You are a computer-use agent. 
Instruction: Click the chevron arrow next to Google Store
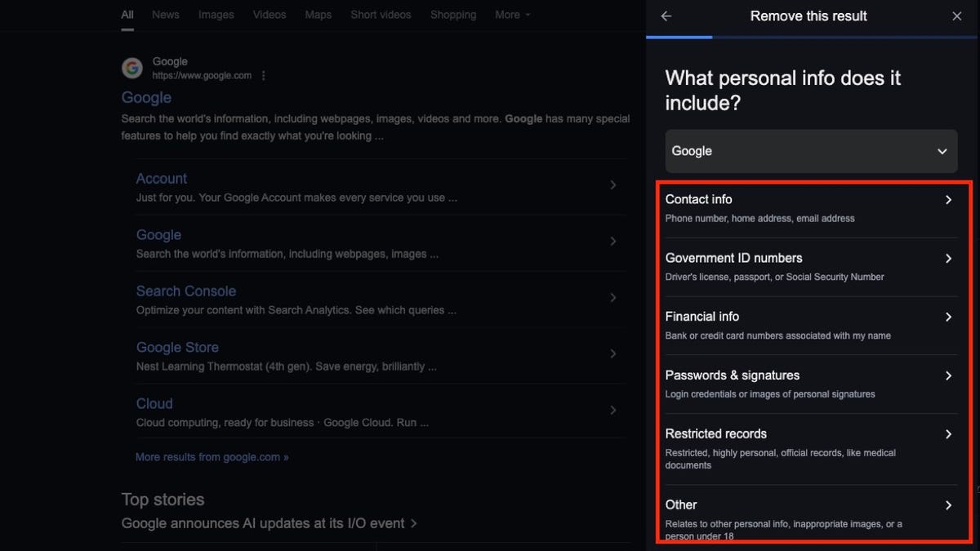[612, 354]
